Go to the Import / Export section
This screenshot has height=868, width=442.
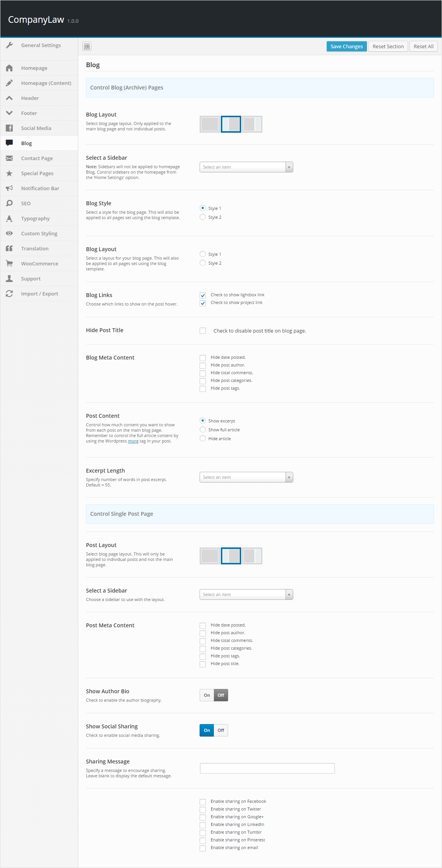coord(40,294)
